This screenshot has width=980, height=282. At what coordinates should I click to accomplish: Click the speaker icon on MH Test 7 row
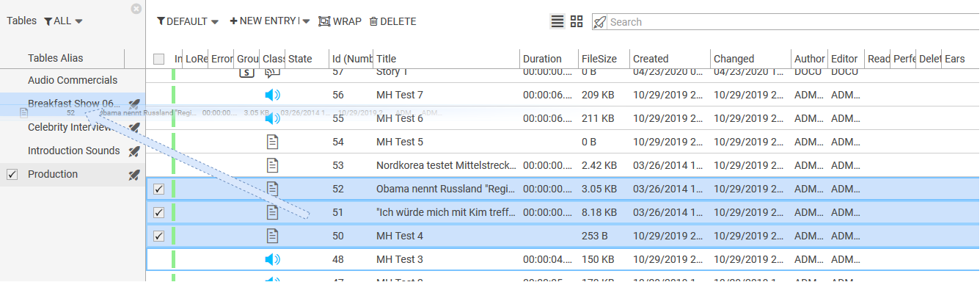point(272,95)
